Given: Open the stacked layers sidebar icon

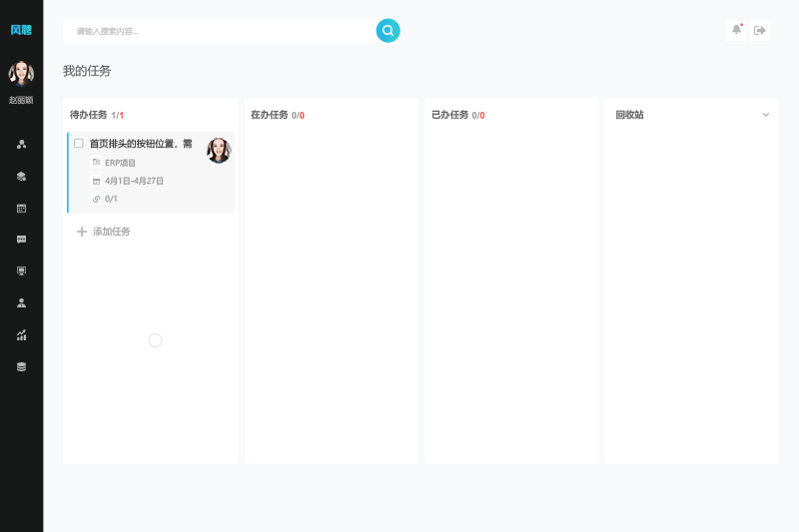Looking at the screenshot, I should [21, 176].
